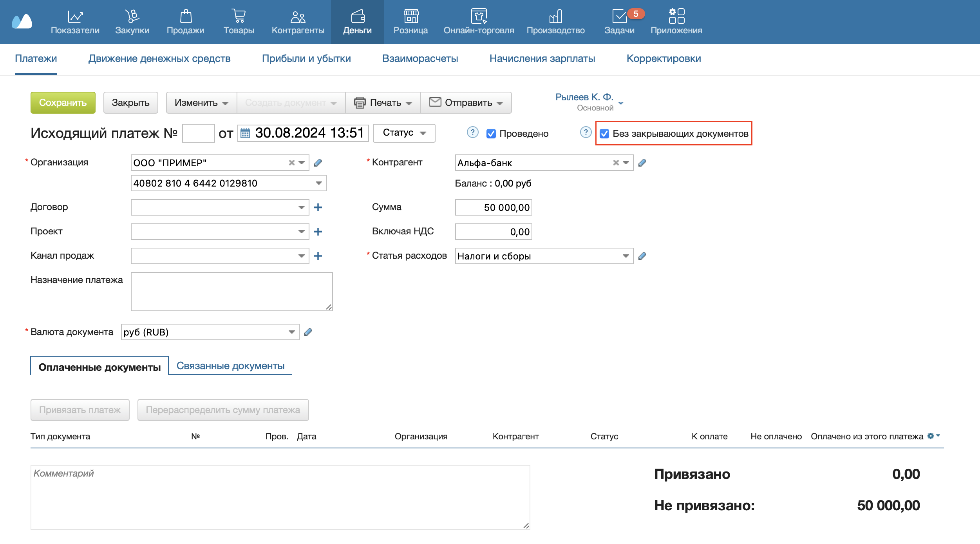
Task: Open the Закупки section
Action: click(x=132, y=22)
